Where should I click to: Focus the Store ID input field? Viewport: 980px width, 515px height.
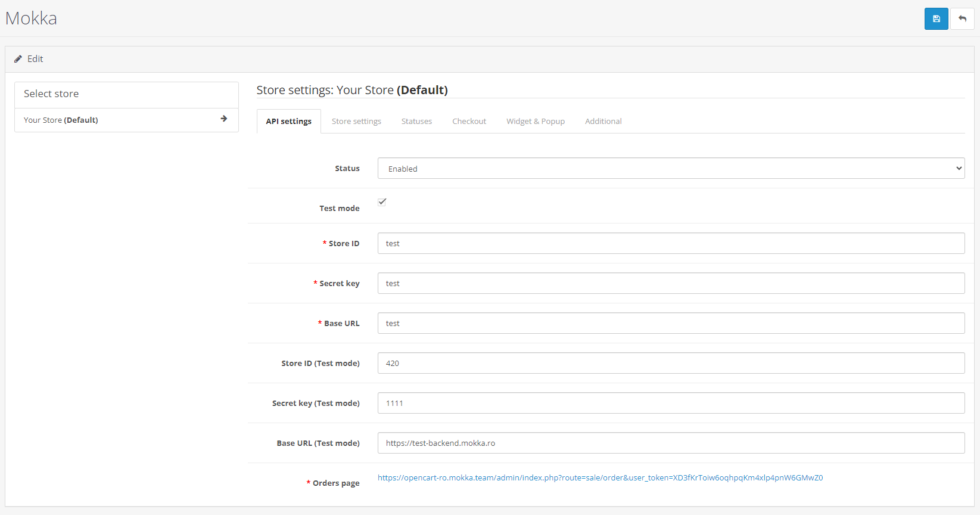[x=671, y=243]
